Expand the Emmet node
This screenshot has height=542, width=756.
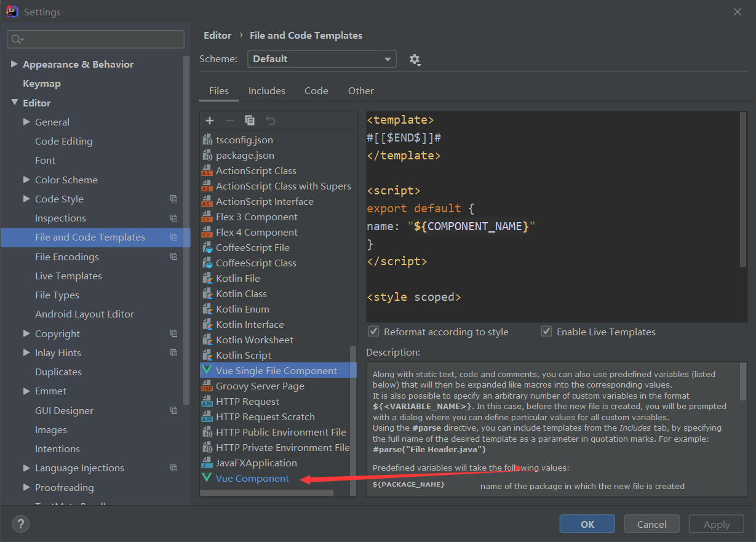click(26, 391)
